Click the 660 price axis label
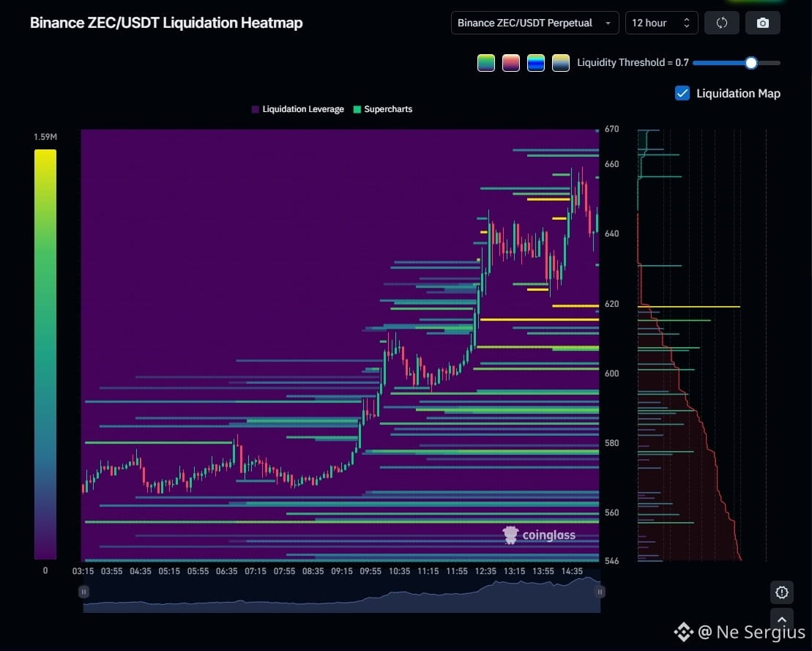This screenshot has height=651, width=812. coord(611,164)
